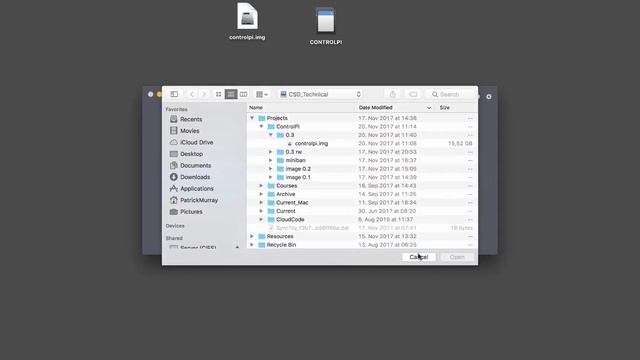Open the controlpi.img desktop file icon
The width and height of the screenshot is (640, 360).
[x=247, y=16]
